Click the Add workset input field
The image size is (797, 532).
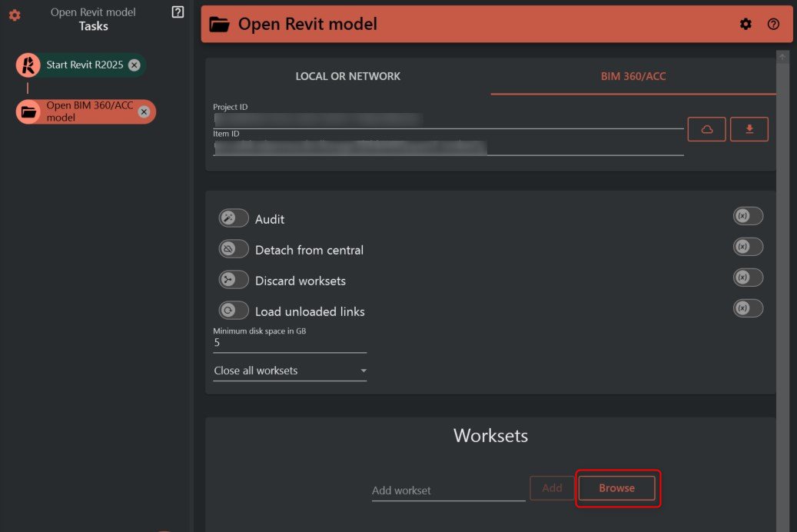448,490
